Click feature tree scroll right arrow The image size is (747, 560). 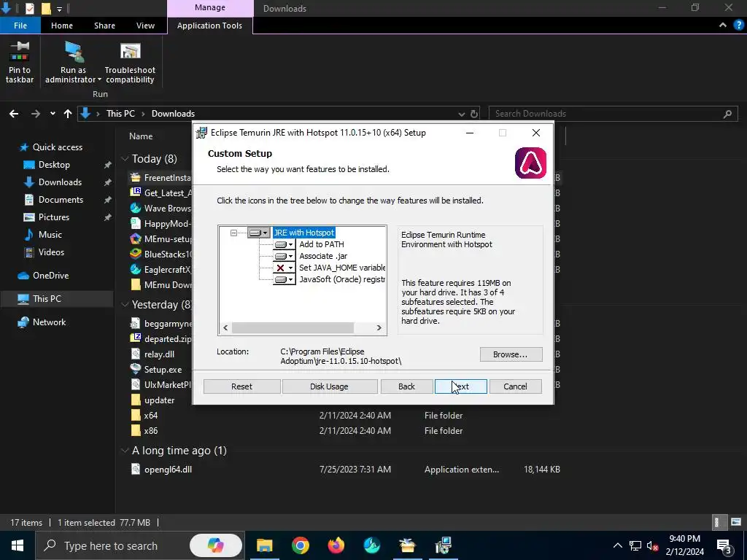pos(379,327)
